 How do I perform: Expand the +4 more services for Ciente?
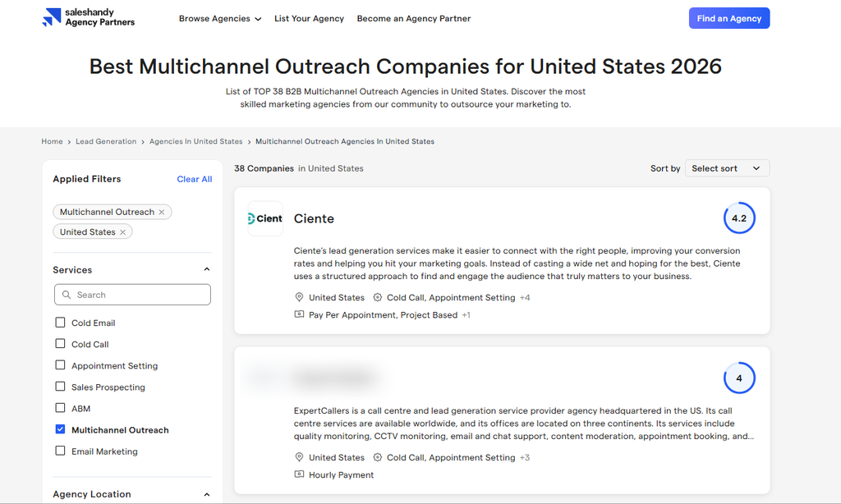click(x=525, y=298)
